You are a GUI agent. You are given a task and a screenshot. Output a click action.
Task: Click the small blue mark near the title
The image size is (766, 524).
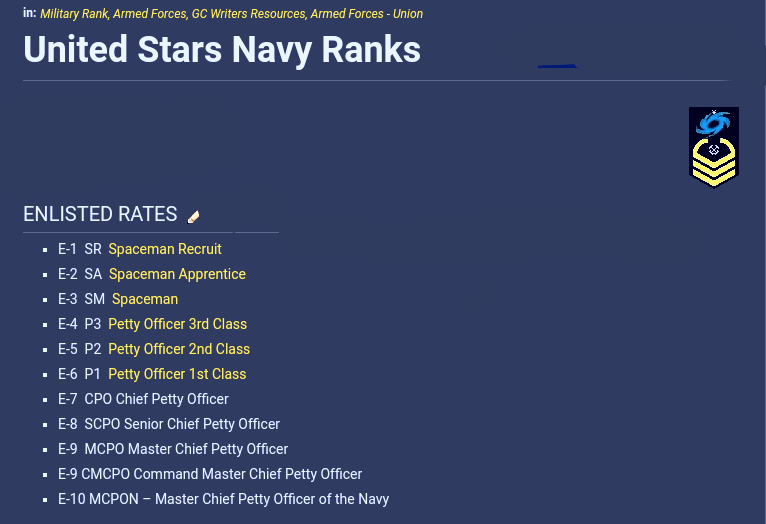click(557, 66)
